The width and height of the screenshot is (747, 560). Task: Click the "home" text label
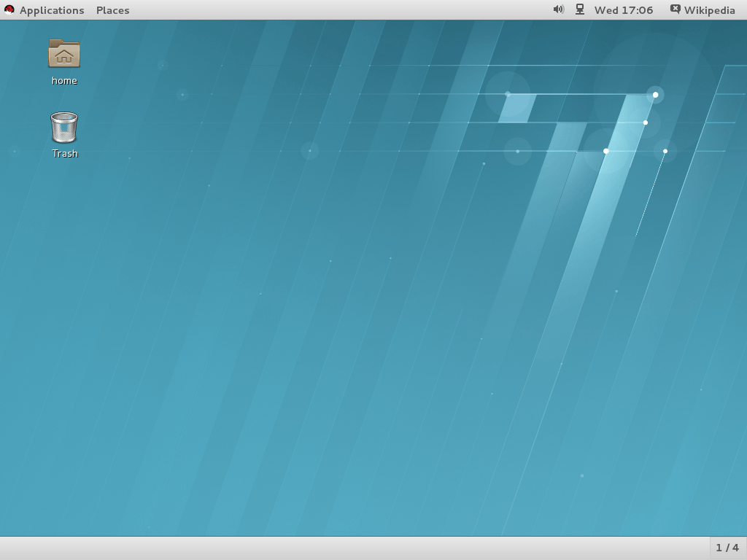64,81
